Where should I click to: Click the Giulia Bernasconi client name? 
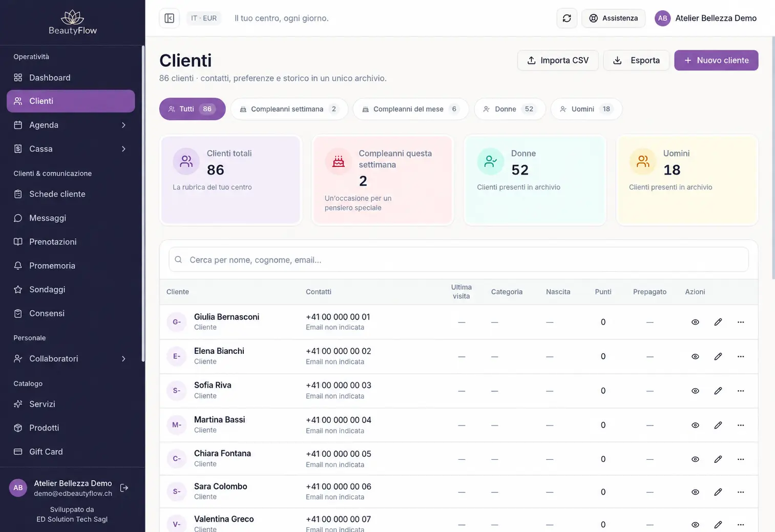click(226, 317)
